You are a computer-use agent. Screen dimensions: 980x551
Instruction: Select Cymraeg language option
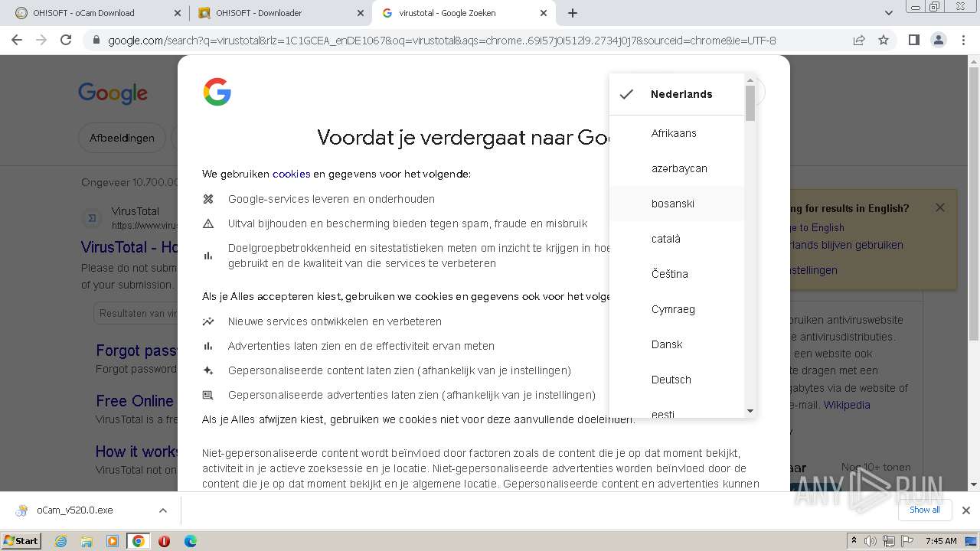(677, 309)
